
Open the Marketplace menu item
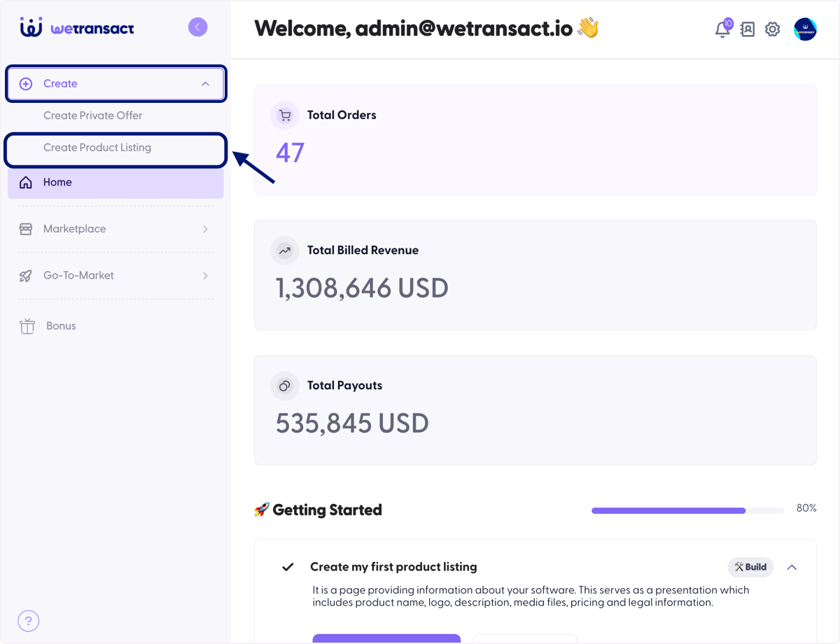pyautogui.click(x=115, y=229)
